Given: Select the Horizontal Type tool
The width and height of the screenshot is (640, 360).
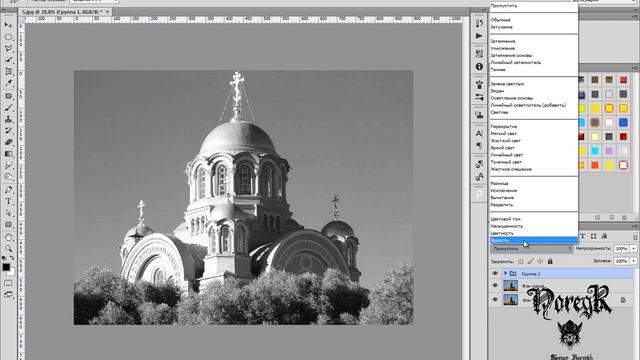Looking at the screenshot, I should tap(8, 201).
